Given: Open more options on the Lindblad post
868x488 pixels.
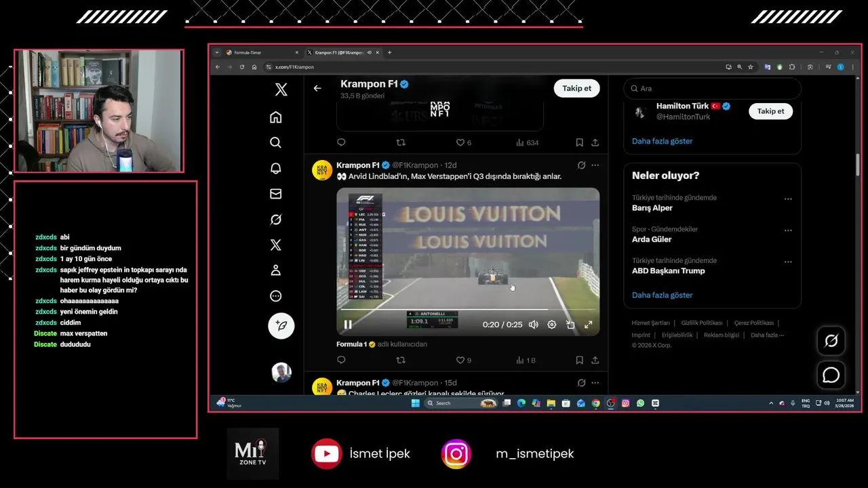Looking at the screenshot, I should 595,165.
